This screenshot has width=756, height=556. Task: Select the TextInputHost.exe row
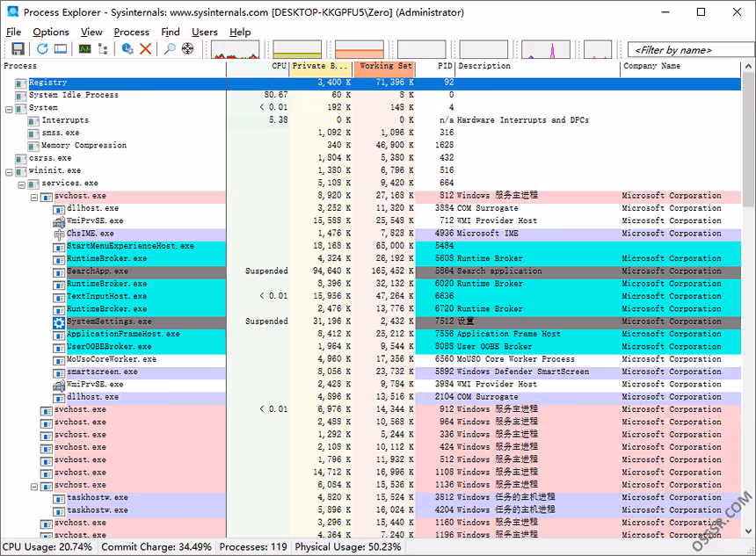click(370, 296)
